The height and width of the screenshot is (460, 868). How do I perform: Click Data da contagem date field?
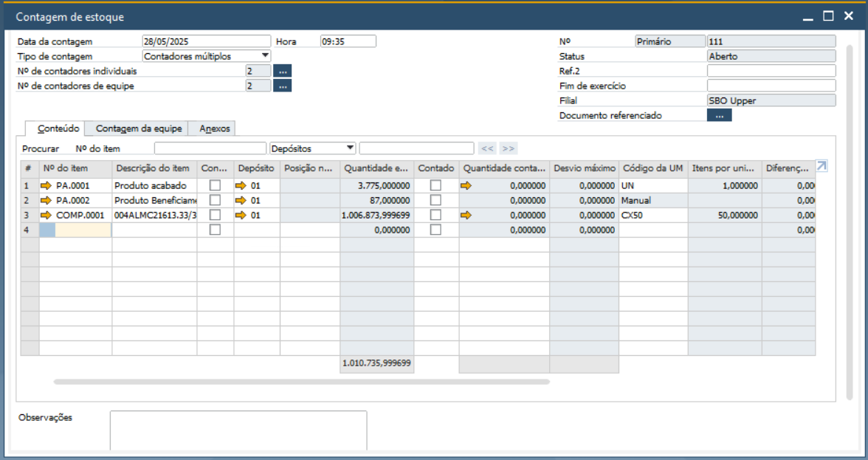click(x=207, y=41)
